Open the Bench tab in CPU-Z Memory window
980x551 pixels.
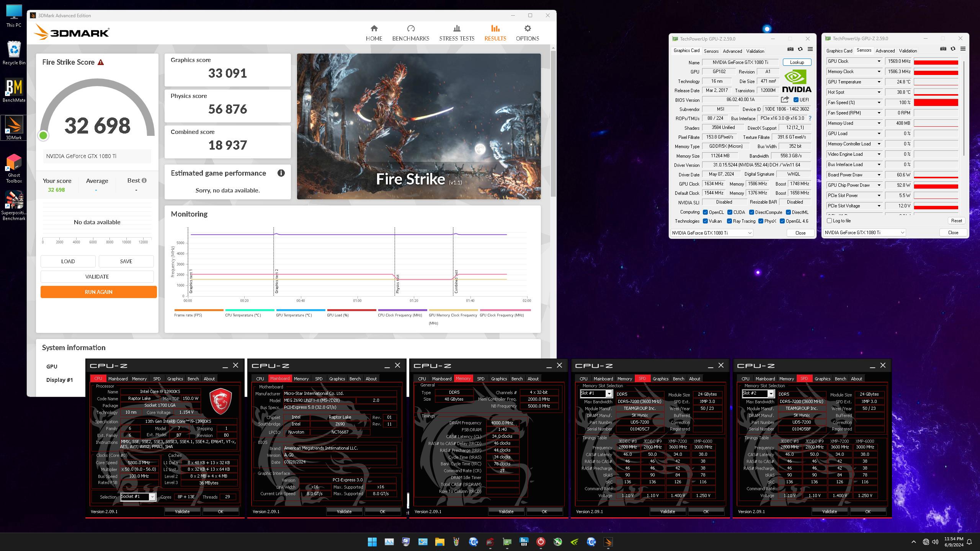517,379
